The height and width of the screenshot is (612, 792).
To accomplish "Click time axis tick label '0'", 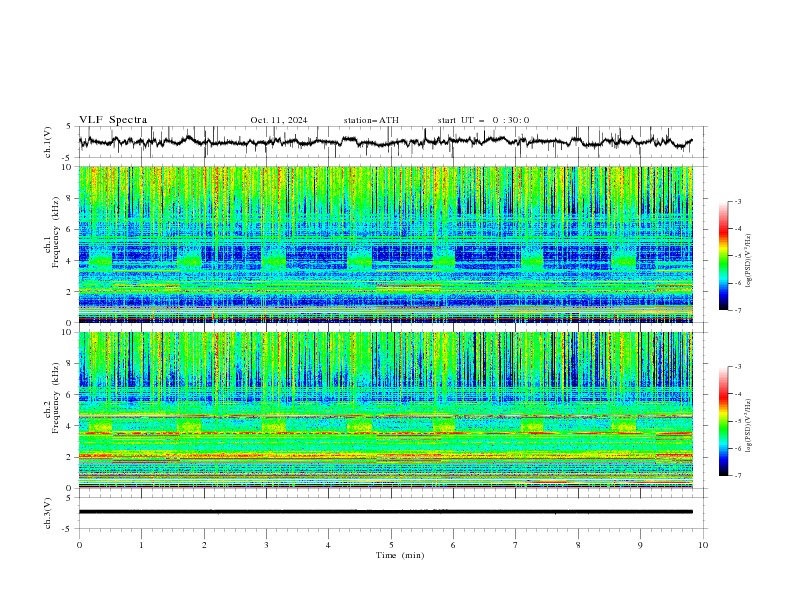I will click(79, 545).
